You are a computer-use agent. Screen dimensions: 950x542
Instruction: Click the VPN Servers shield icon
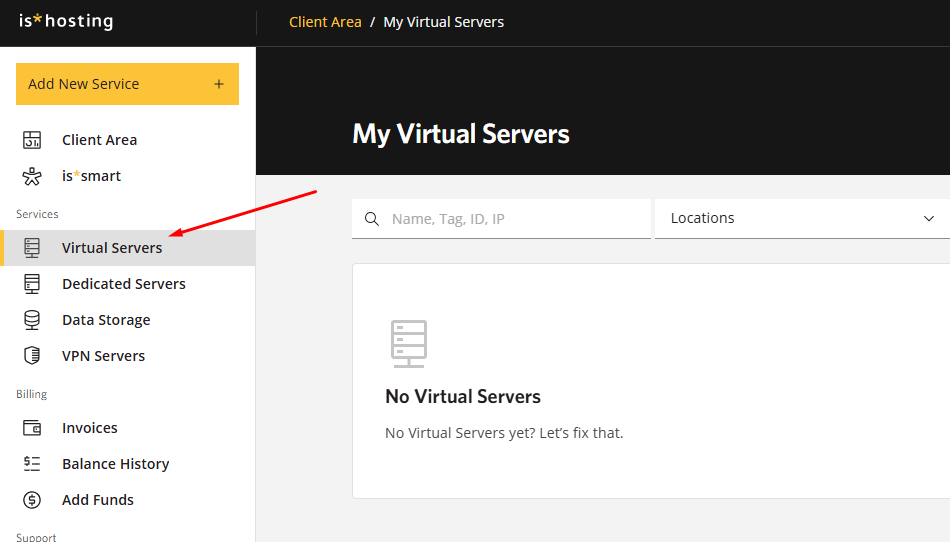(x=32, y=356)
